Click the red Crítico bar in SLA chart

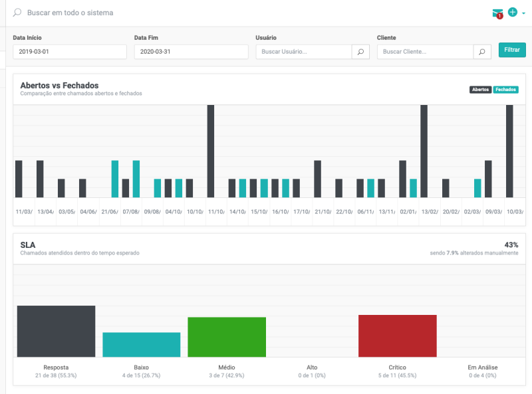(397, 336)
